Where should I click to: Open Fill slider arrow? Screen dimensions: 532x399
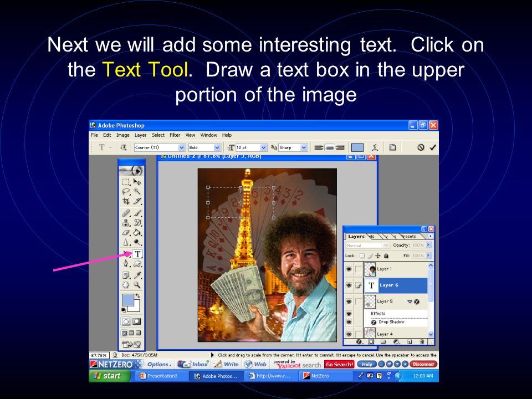428,255
